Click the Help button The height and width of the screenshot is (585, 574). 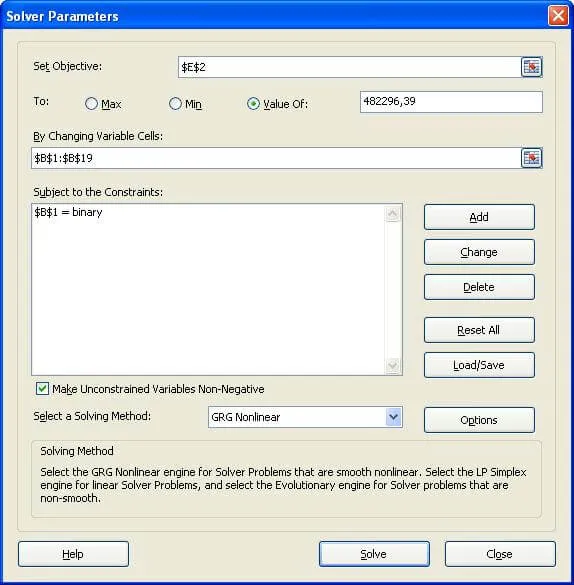point(73,554)
